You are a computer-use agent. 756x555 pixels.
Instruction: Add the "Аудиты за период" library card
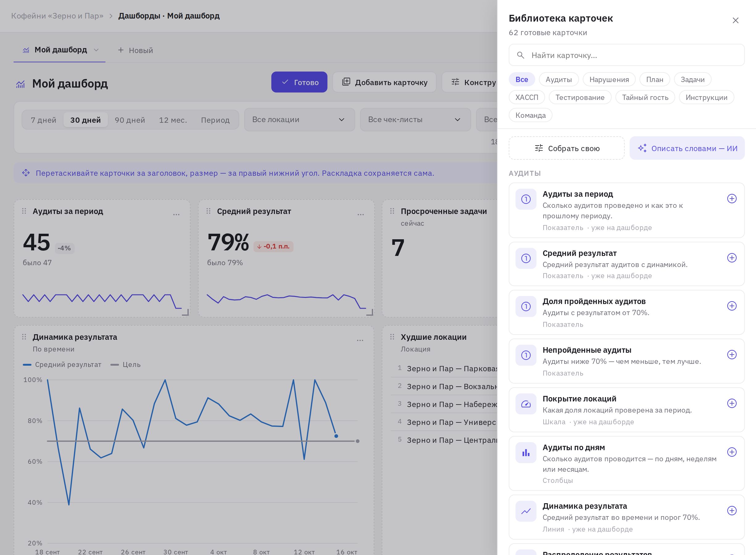[732, 199]
